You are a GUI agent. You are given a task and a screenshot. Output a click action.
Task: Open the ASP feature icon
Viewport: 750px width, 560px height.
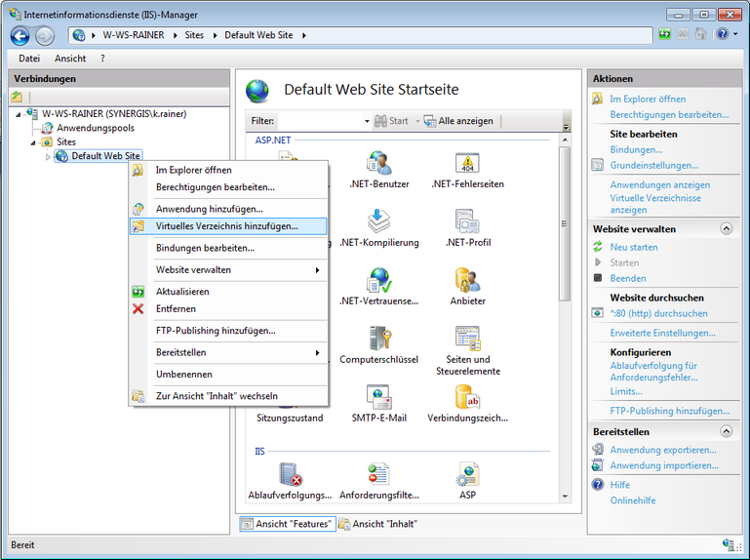click(x=467, y=474)
